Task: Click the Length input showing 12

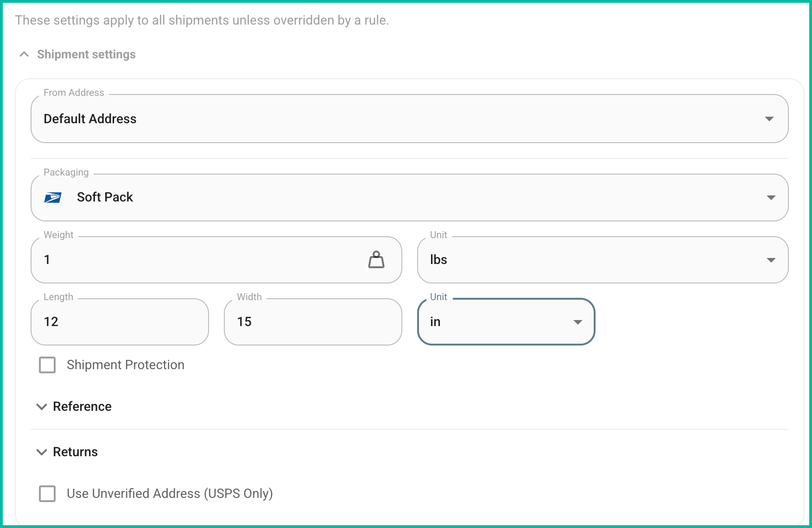Action: pos(120,321)
